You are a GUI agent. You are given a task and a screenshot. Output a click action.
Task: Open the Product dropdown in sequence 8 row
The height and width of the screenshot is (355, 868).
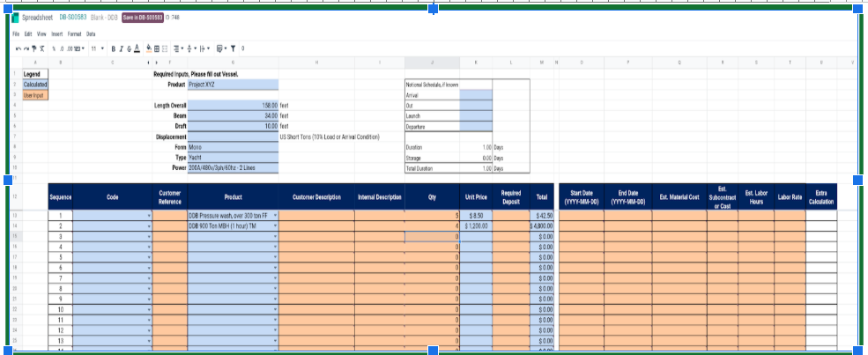point(275,289)
